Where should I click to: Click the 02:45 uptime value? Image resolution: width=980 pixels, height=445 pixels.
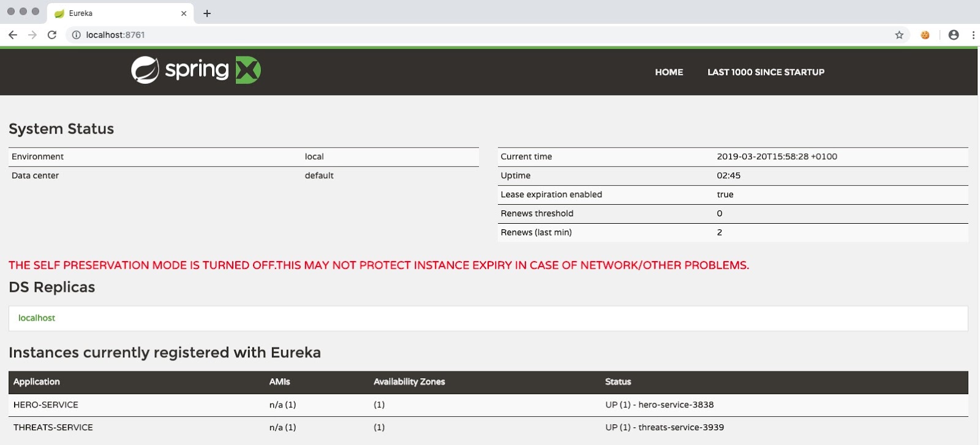coord(728,176)
